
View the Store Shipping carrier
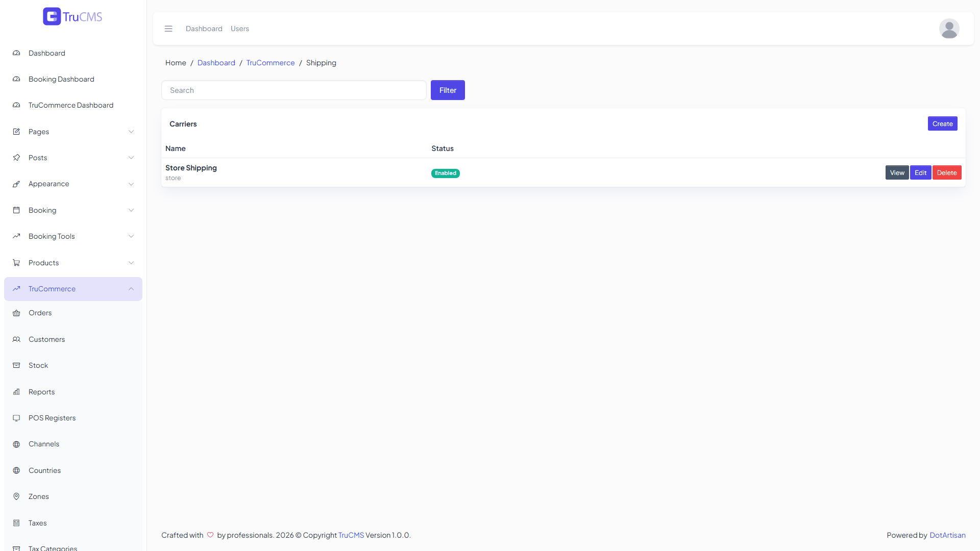897,172
